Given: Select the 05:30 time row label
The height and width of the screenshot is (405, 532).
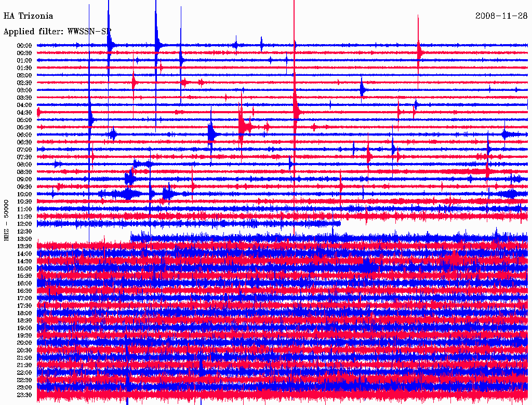Looking at the screenshot, I should tap(24, 128).
